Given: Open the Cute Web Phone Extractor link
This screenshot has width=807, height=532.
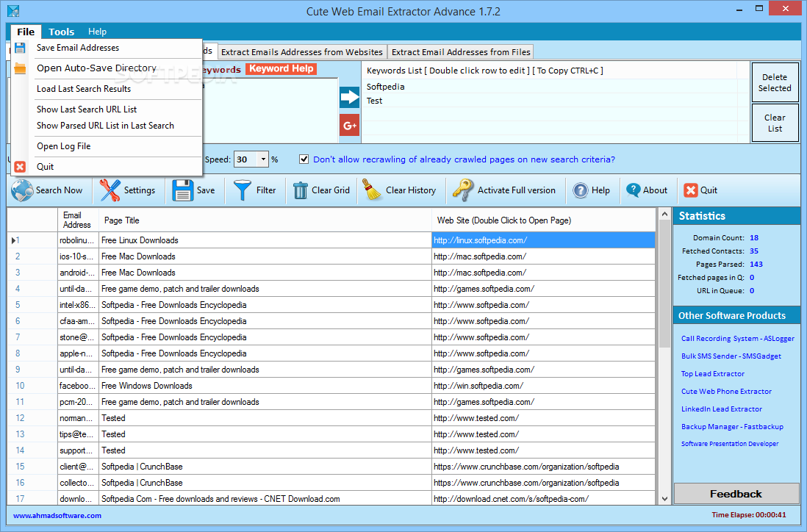Looking at the screenshot, I should pyautogui.click(x=726, y=392).
